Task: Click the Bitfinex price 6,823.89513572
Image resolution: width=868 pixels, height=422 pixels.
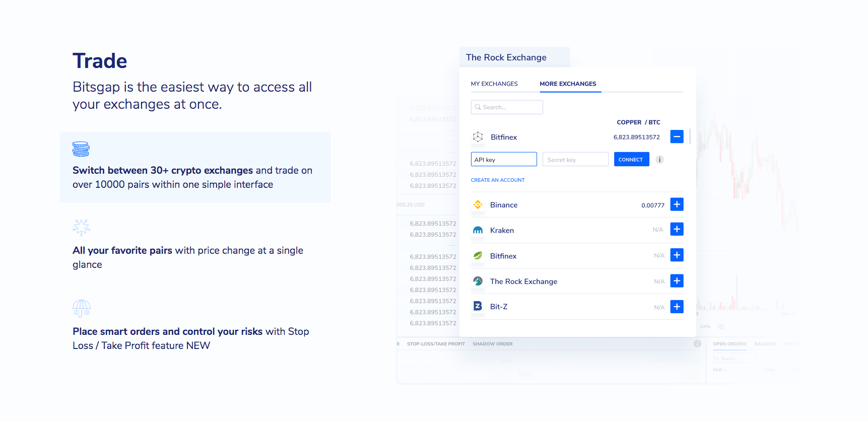Action: [636, 137]
